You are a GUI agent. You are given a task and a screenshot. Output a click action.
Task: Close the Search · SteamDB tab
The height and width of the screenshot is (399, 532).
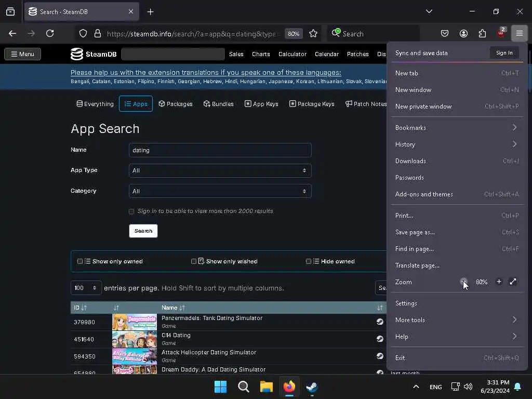pyautogui.click(x=131, y=11)
